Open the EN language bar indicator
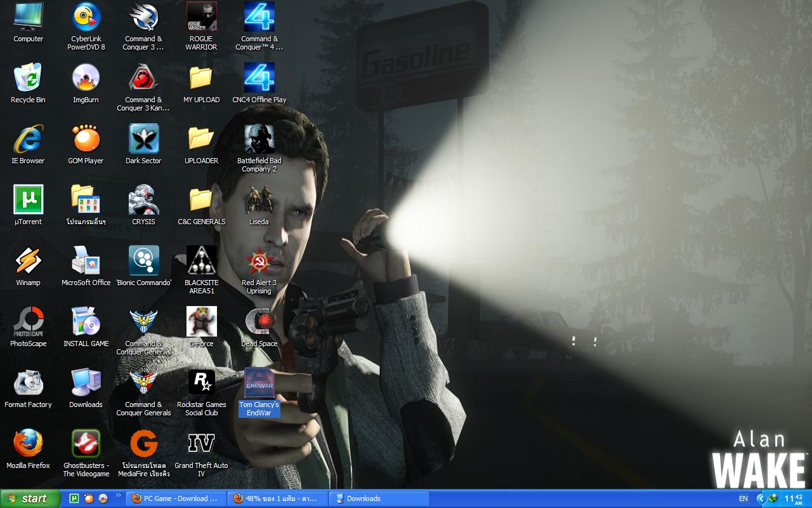This screenshot has width=812, height=508. point(743,498)
